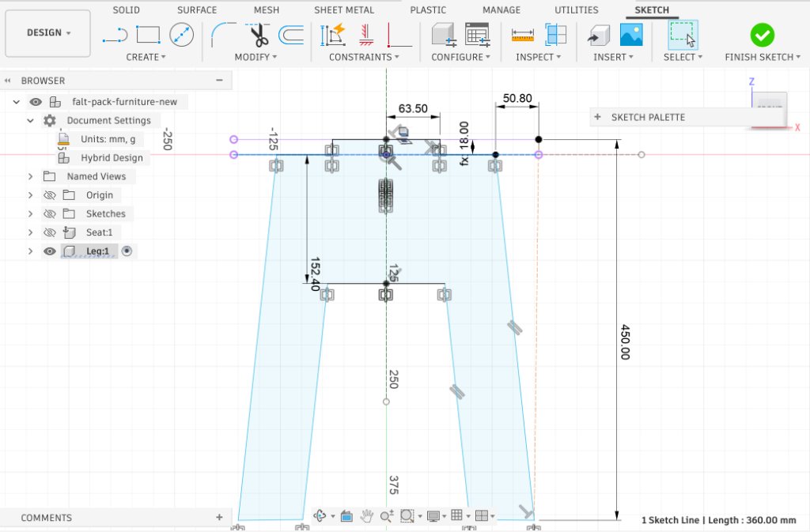Screen dimensions: 810x532
Task: Expand the Origin folder
Action: (31, 195)
